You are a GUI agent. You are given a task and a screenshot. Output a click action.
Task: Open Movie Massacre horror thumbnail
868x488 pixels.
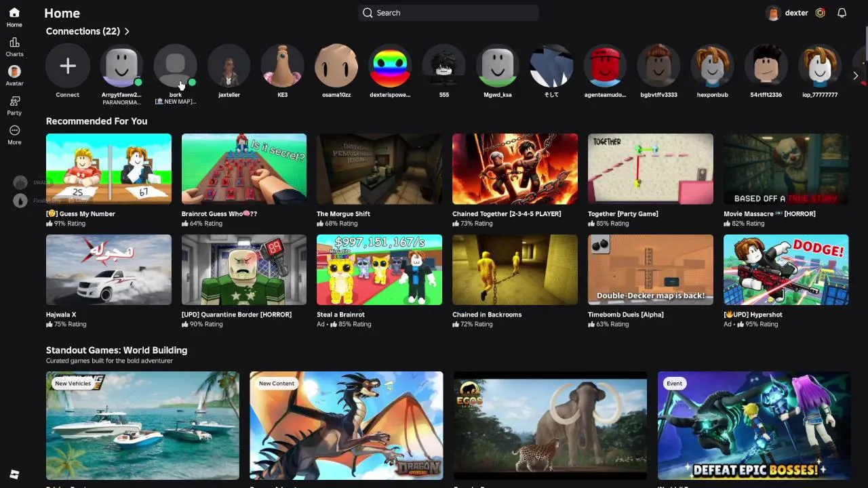(786, 169)
